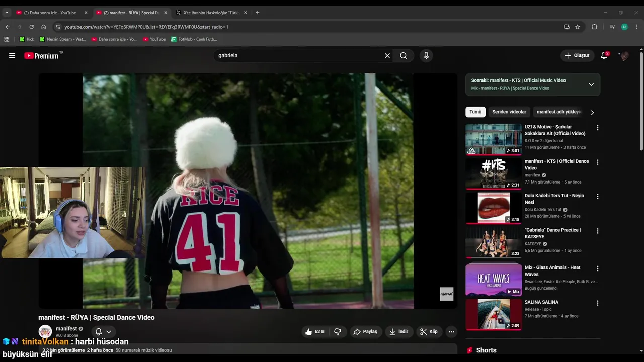
Task: Dislike the video with thumbs down
Action: pos(338,332)
